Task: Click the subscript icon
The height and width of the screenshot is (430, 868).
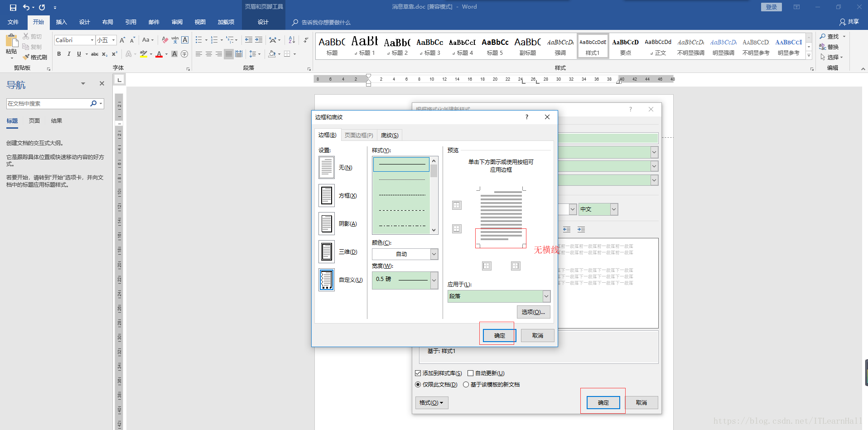Action: coord(105,54)
